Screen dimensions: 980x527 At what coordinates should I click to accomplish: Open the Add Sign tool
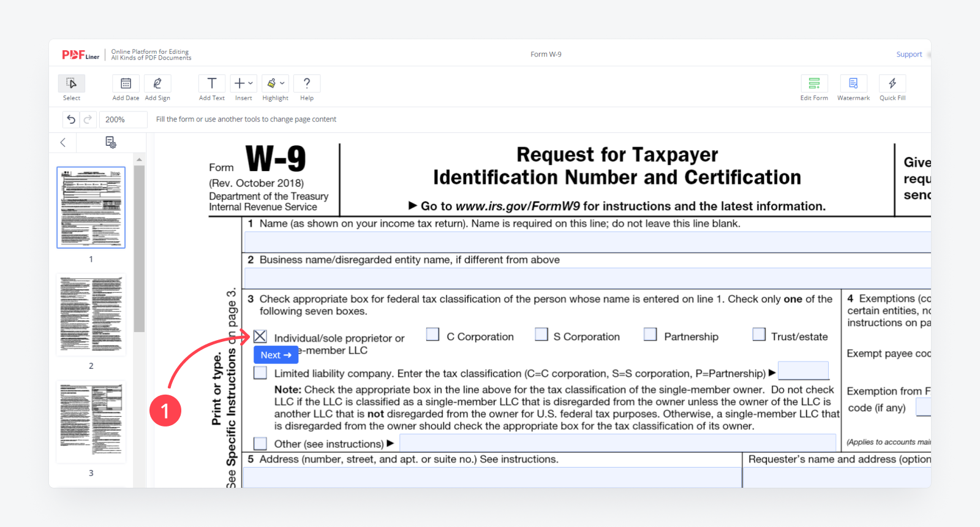(x=157, y=83)
